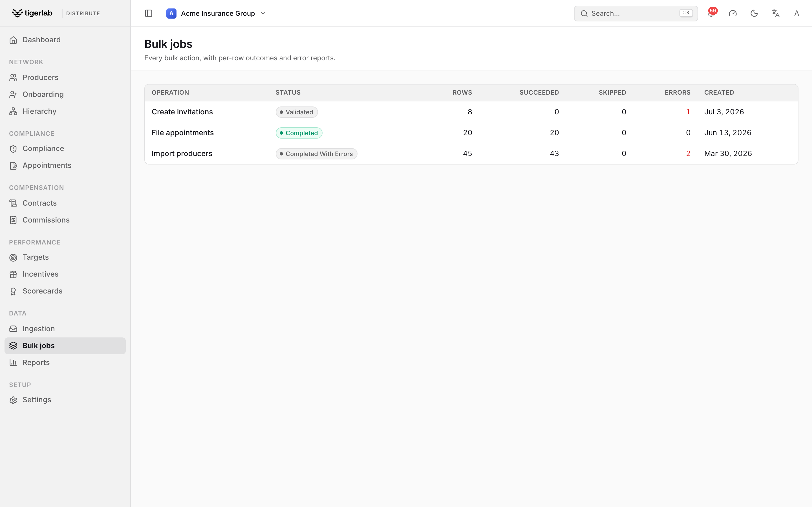The width and height of the screenshot is (812, 507).
Task: Switch to dark mode with moon icon
Action: pyautogui.click(x=754, y=14)
